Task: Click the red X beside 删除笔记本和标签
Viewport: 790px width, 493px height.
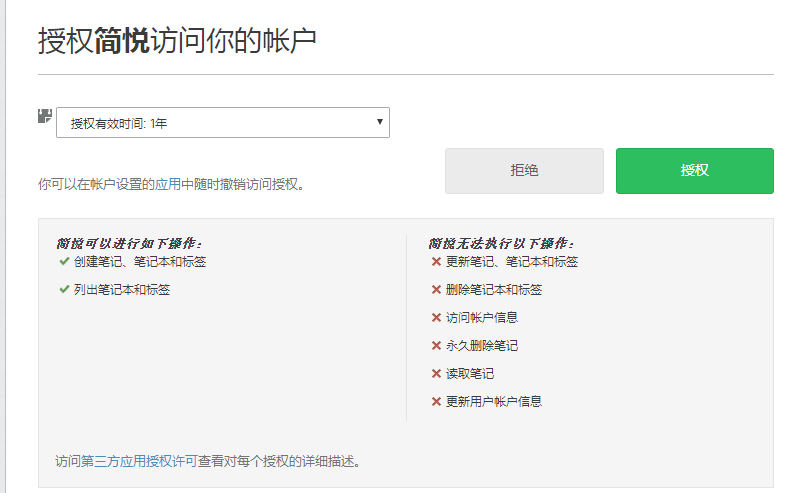Action: coord(436,290)
